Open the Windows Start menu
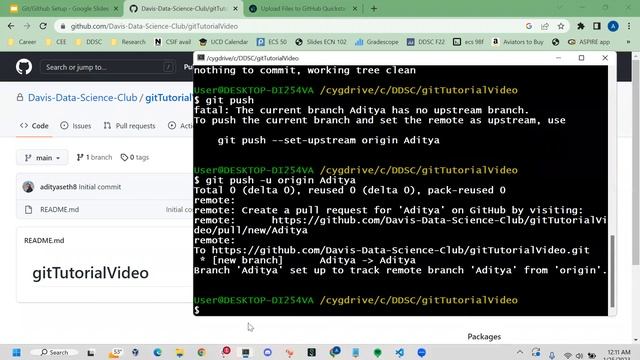 pyautogui.click(x=16, y=353)
